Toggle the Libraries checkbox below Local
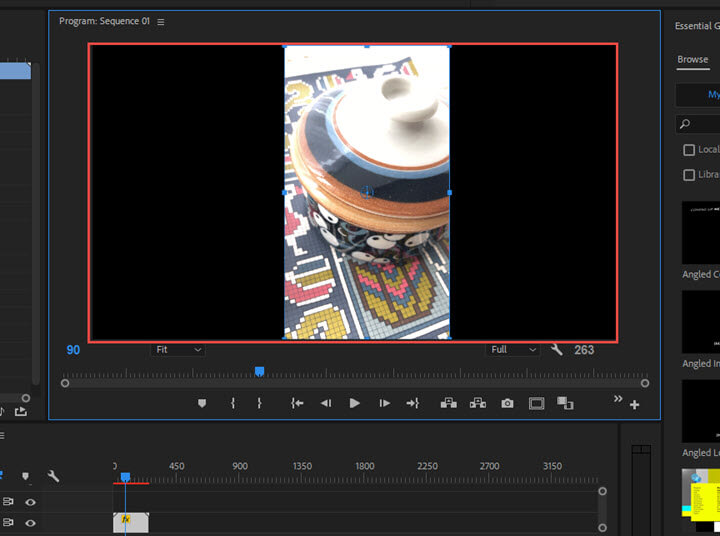Viewport: 720px width, 536px height. [x=689, y=175]
